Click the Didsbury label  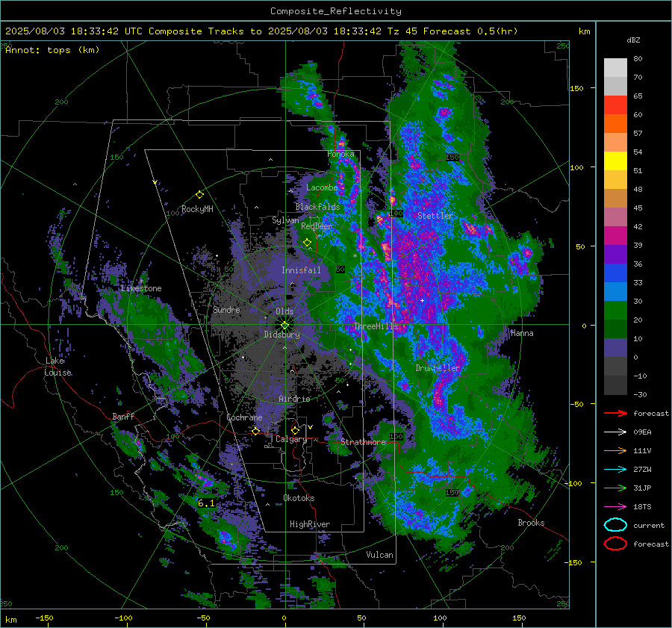pos(282,335)
